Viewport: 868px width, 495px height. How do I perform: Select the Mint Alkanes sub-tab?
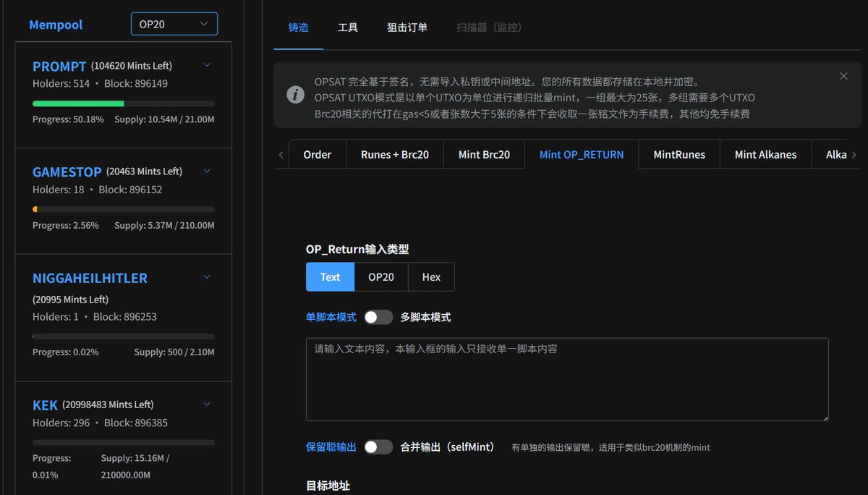click(765, 154)
